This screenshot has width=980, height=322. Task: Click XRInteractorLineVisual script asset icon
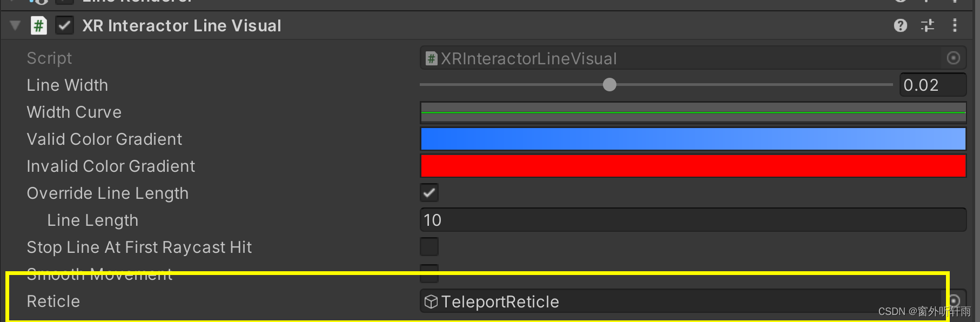click(431, 58)
